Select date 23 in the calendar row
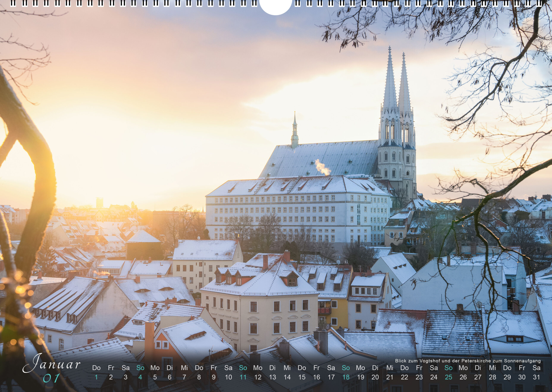The image size is (552, 392). point(419,377)
